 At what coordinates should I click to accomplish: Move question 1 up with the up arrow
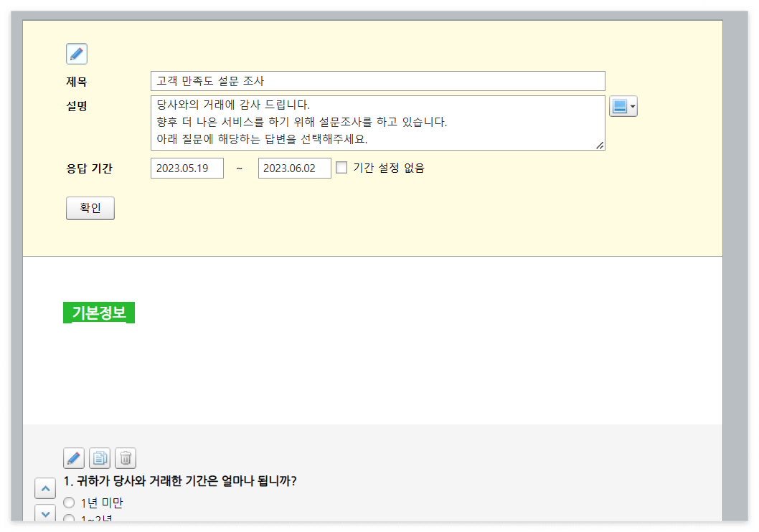45,488
